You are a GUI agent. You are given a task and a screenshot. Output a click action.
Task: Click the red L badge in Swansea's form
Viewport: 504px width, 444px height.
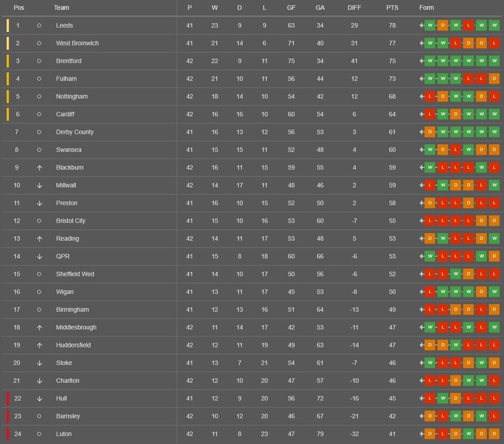pos(455,150)
